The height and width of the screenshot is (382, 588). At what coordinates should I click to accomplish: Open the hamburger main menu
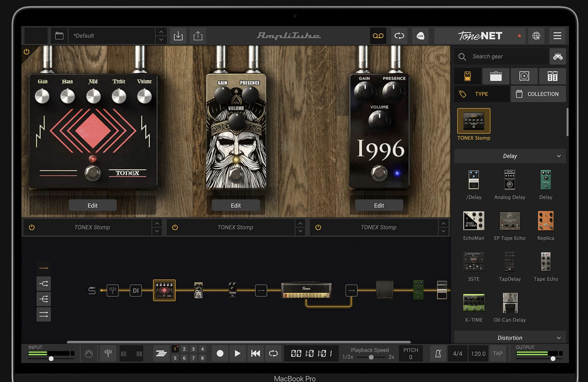[x=557, y=36]
